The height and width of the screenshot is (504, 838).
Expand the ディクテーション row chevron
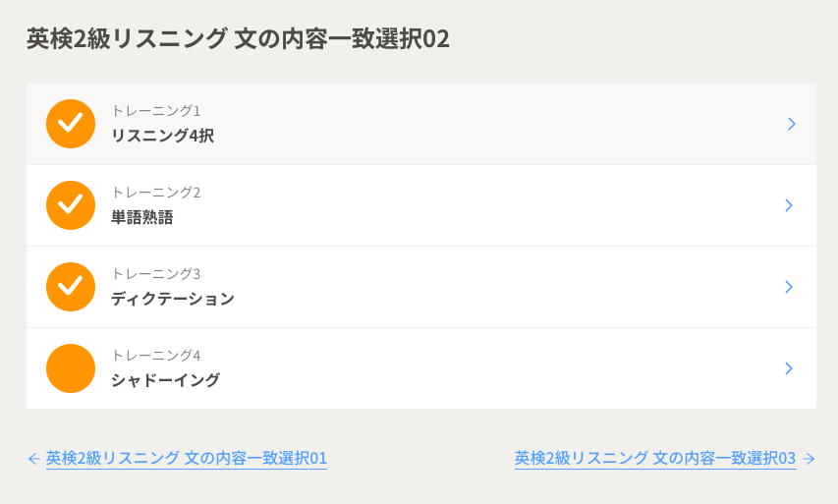[x=789, y=287]
